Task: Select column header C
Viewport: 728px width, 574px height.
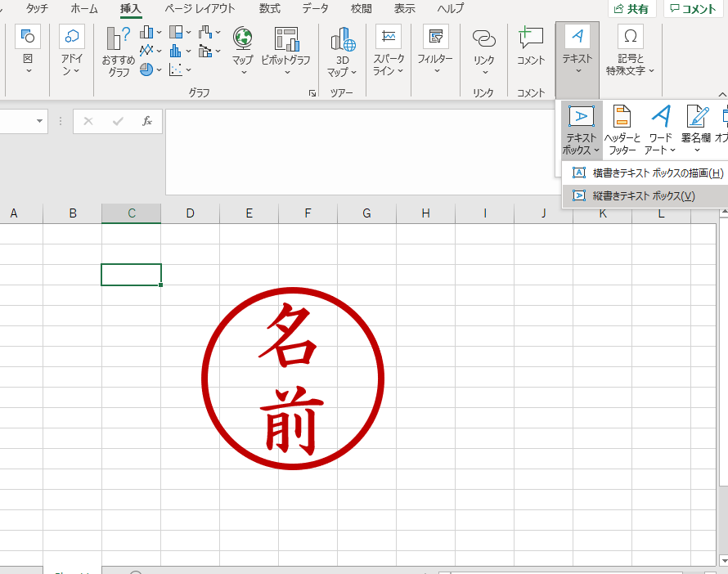Action: (132, 213)
